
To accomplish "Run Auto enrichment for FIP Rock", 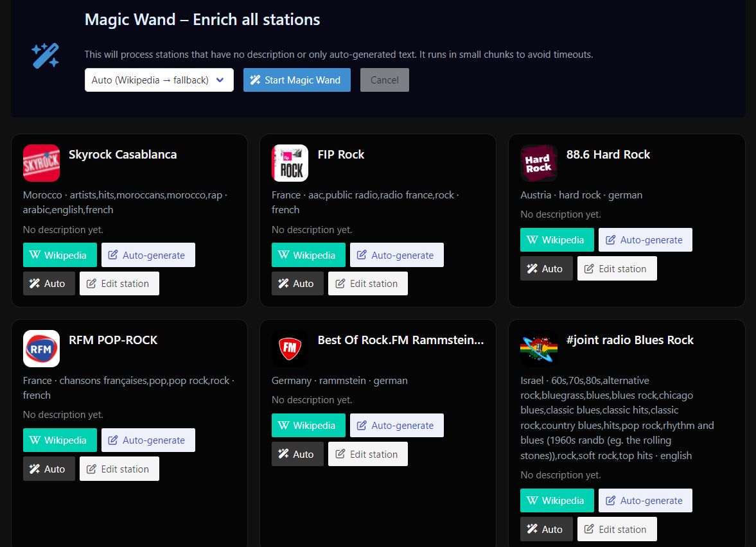I will coord(297,283).
